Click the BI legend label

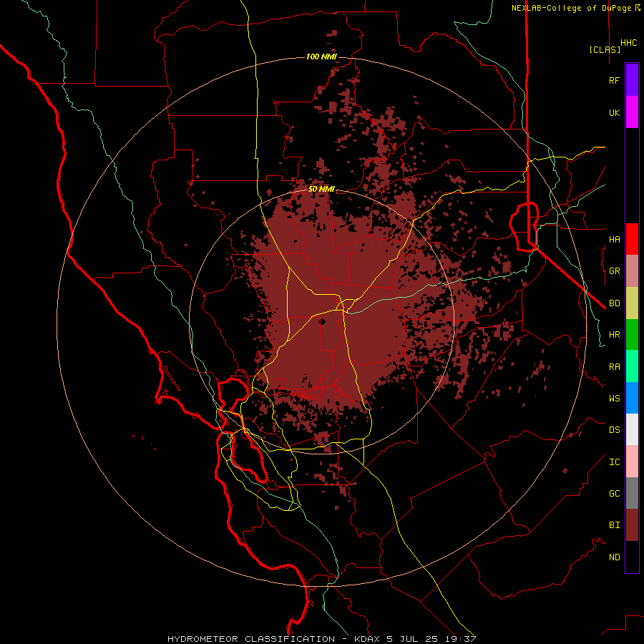614,525
